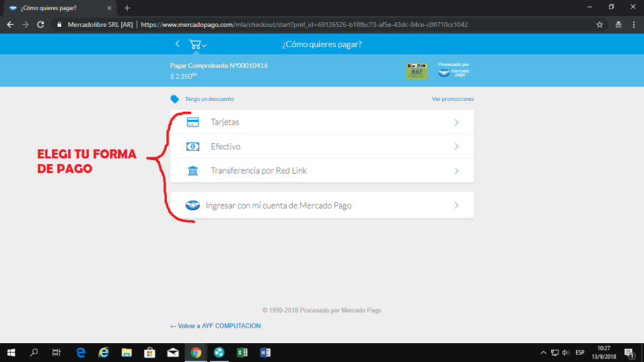This screenshot has height=362, width=644.
Task: Click the credit card icon beside Tarjetas
Action: click(192, 122)
